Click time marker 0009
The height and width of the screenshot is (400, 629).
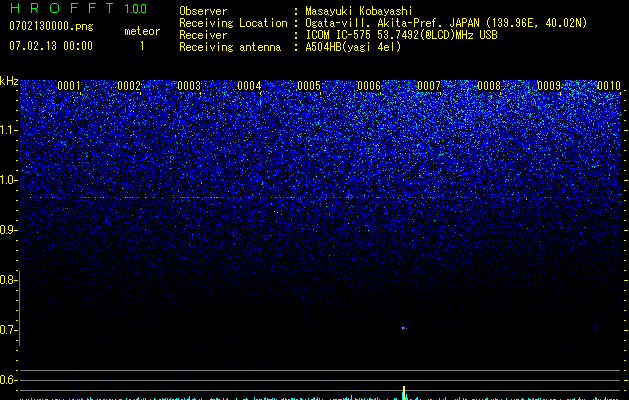pyautogui.click(x=549, y=86)
